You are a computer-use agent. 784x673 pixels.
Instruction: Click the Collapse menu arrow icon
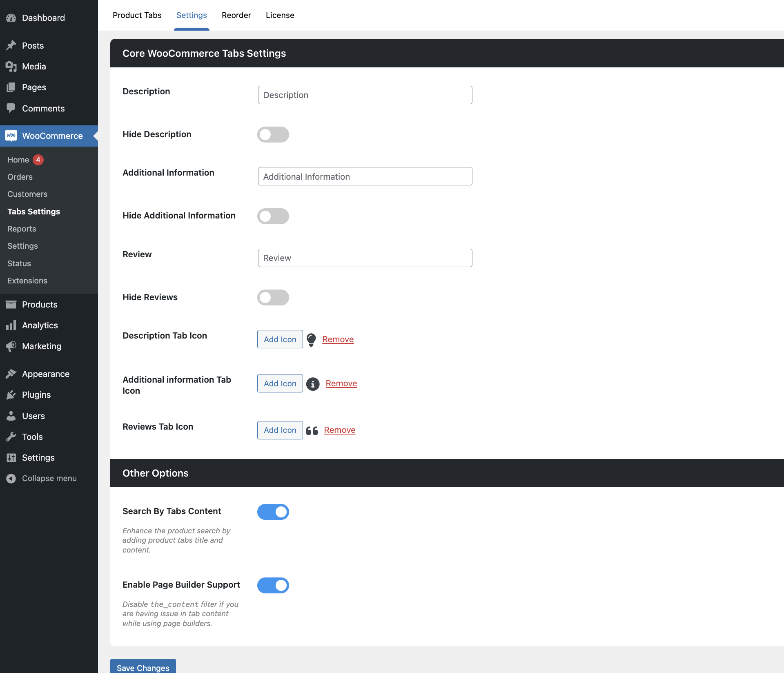(11, 478)
